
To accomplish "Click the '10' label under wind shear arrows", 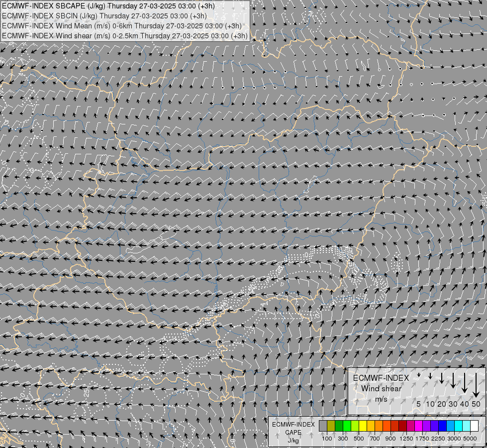I will click(430, 404).
